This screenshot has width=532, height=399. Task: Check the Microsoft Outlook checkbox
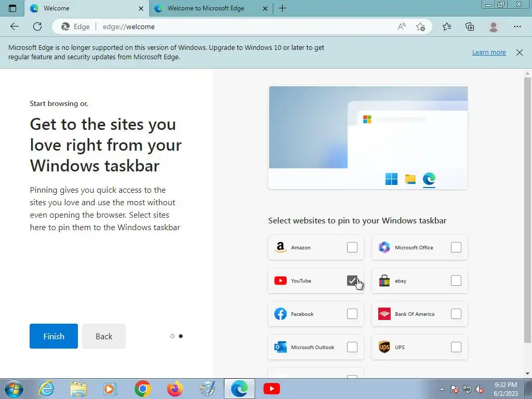(x=352, y=347)
